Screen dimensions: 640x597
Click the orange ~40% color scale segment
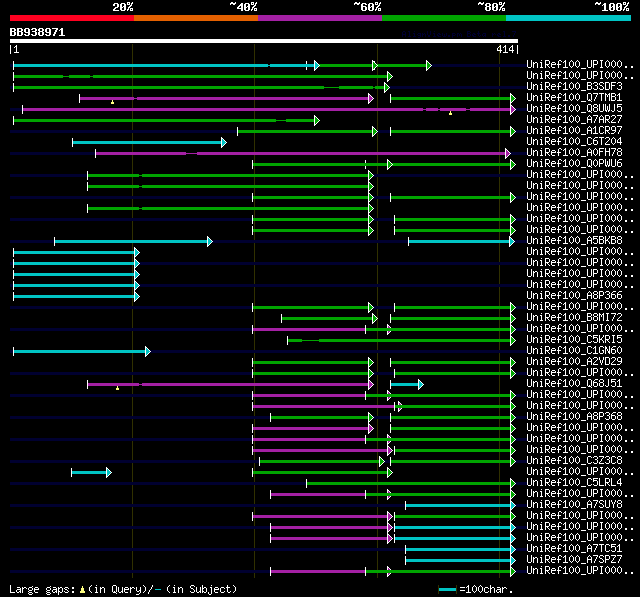pos(196,18)
